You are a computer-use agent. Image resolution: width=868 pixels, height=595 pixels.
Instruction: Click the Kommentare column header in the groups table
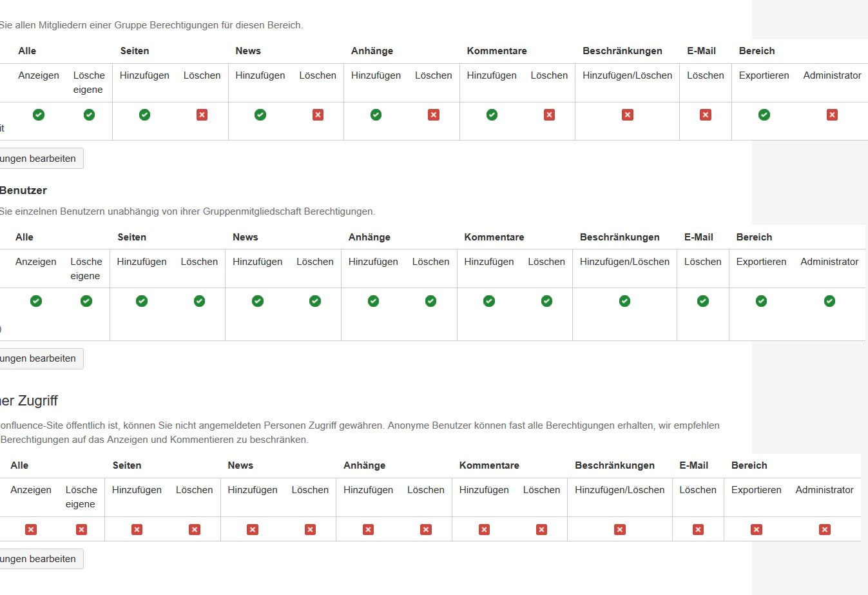tap(497, 51)
